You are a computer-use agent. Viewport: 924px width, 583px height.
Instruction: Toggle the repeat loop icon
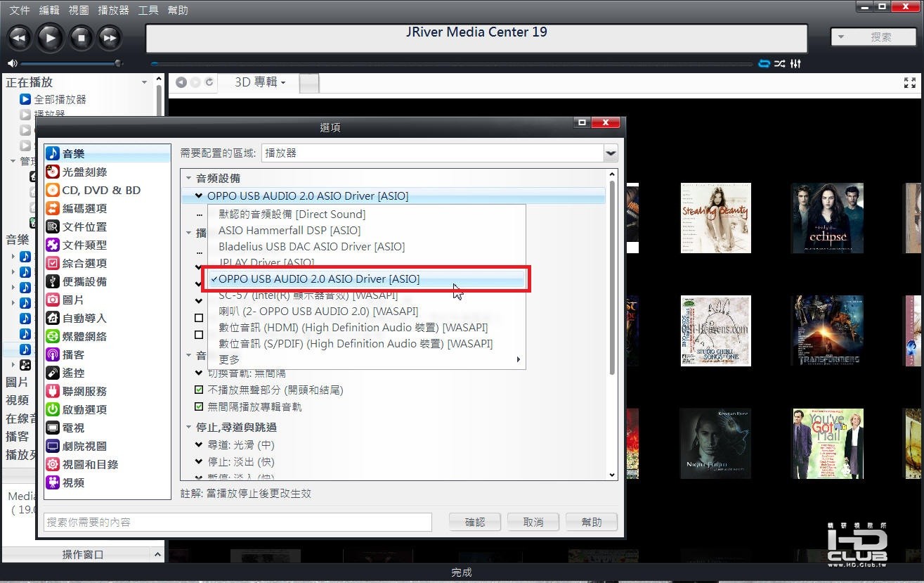pos(764,64)
